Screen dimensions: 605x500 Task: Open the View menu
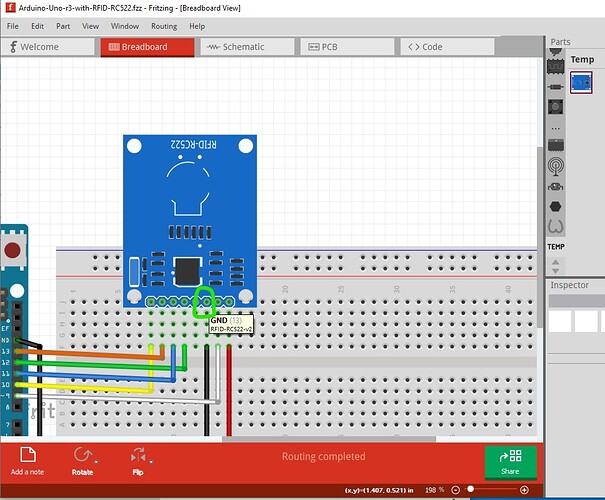pyautogui.click(x=90, y=26)
